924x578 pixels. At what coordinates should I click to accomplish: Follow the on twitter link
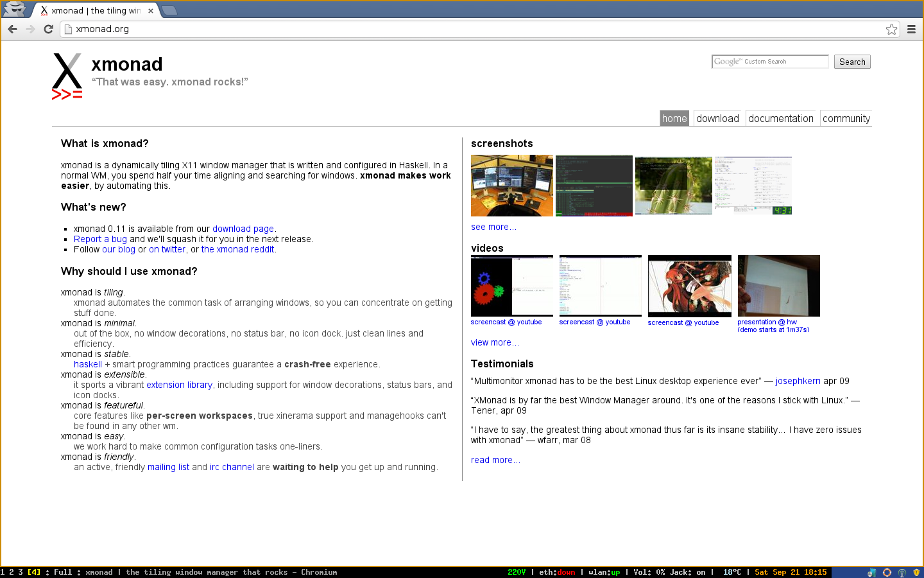tap(167, 249)
